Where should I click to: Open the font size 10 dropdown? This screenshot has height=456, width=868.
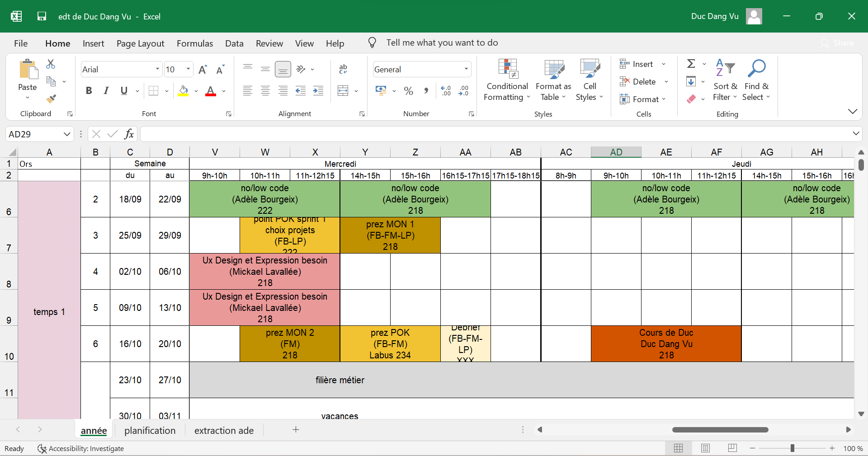(x=188, y=69)
